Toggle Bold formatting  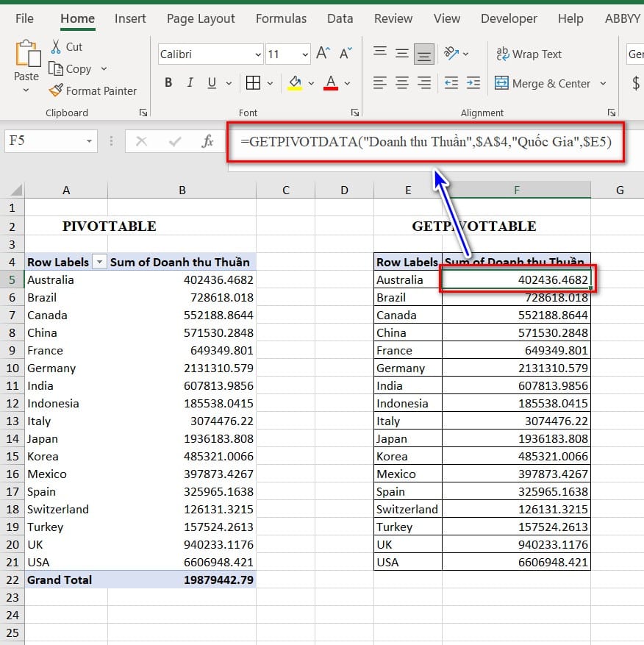168,82
